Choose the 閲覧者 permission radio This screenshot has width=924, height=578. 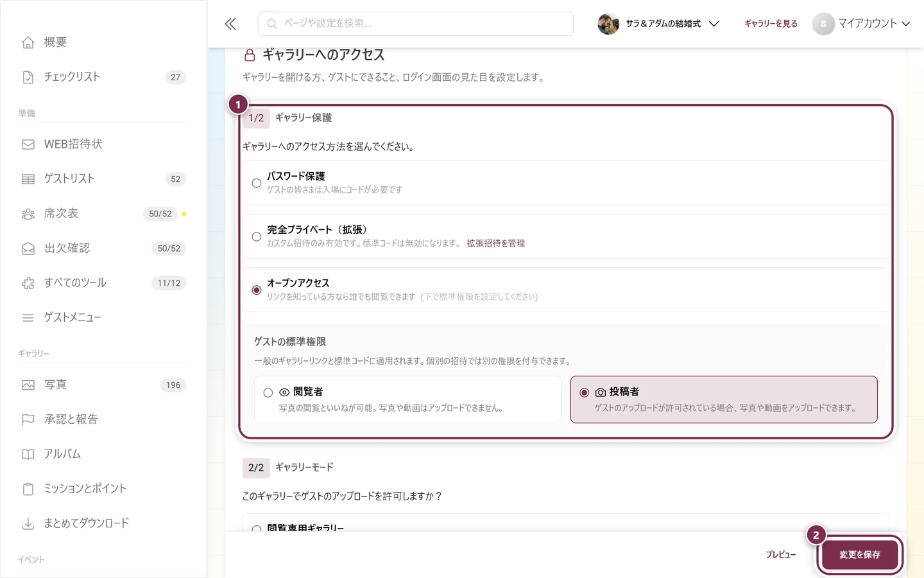click(x=268, y=392)
